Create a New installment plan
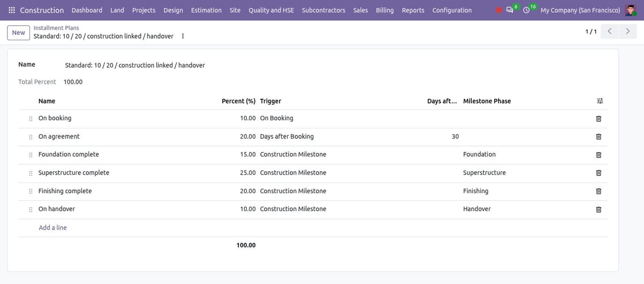Image resolution: width=644 pixels, height=284 pixels. tap(19, 33)
